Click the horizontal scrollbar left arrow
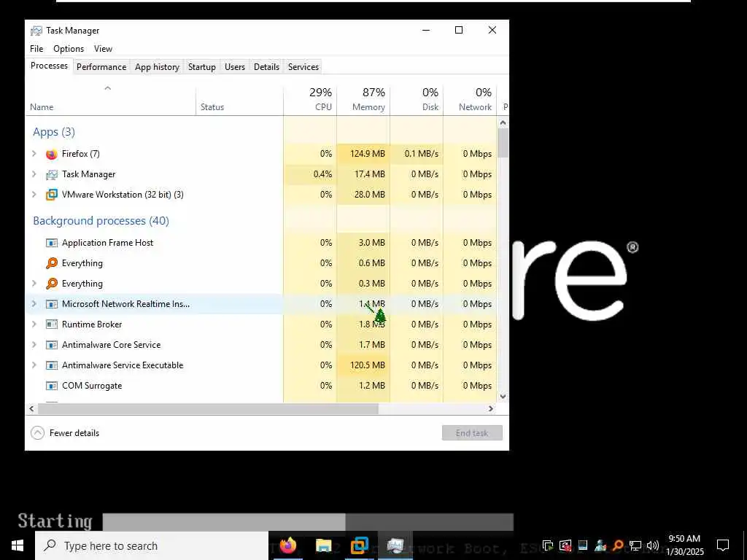Image resolution: width=747 pixels, height=560 pixels. click(x=32, y=408)
